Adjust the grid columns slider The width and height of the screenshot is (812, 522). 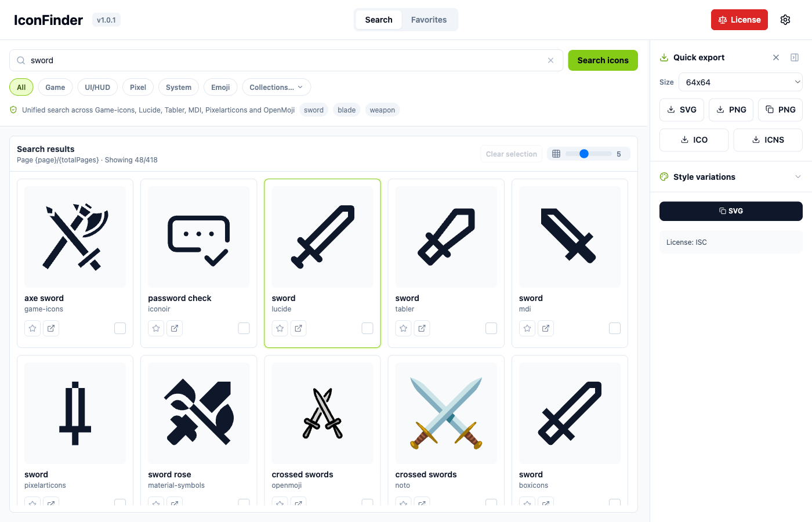(588, 154)
